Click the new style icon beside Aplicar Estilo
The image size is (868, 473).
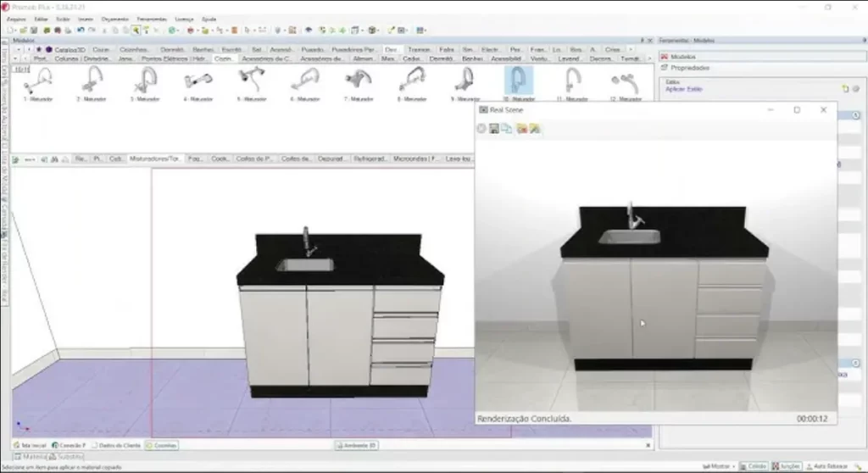point(844,88)
